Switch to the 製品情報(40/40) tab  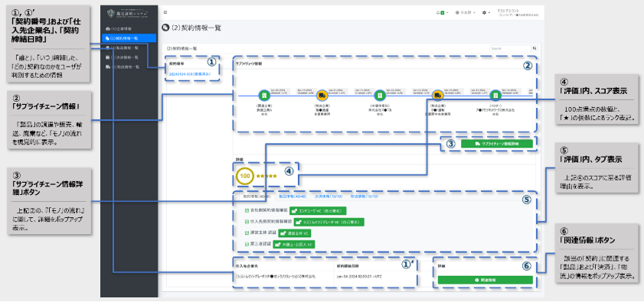click(293, 197)
